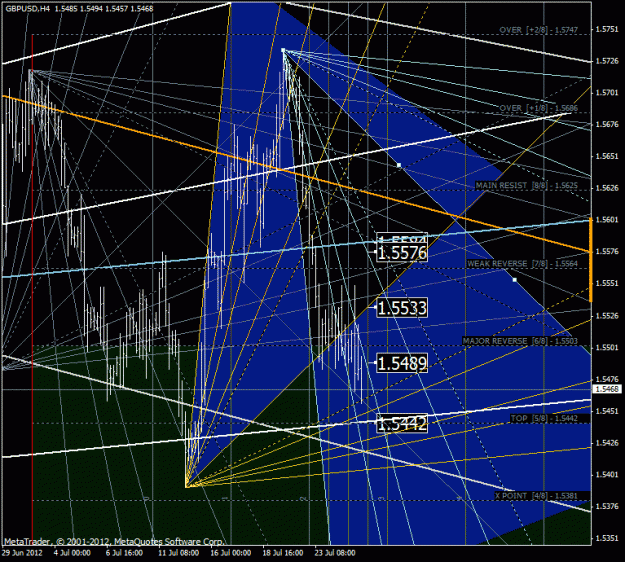Click 1.5651 on the price axis
The width and height of the screenshot is (625, 562).
[x=607, y=156]
